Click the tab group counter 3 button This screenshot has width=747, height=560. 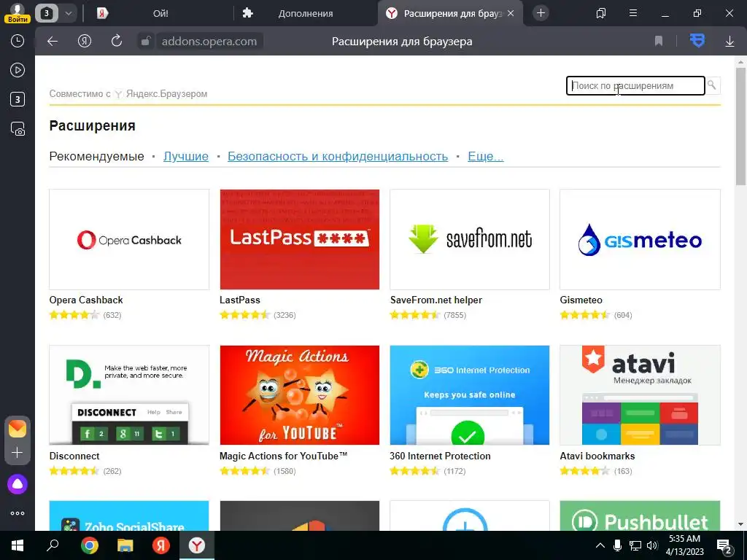(47, 13)
